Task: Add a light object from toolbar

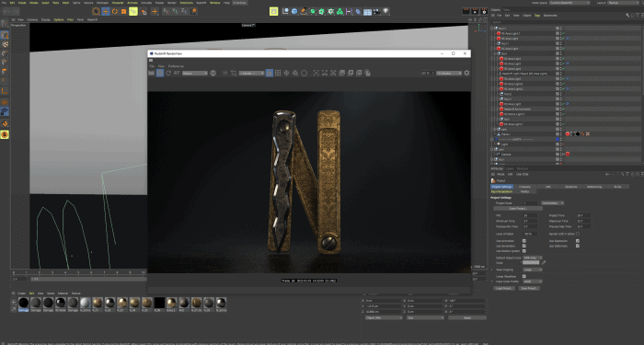Action: [385, 11]
